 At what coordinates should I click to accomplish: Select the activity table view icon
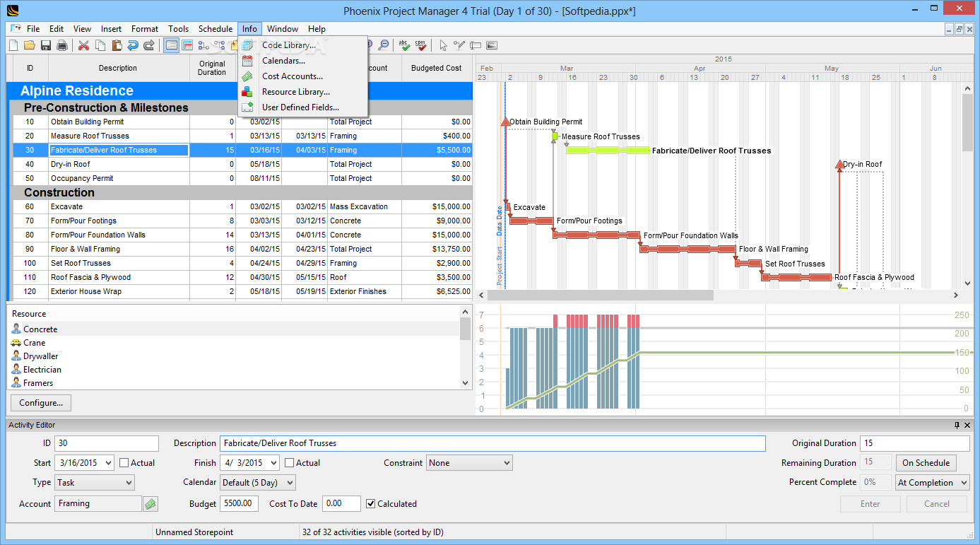pyautogui.click(x=171, y=45)
